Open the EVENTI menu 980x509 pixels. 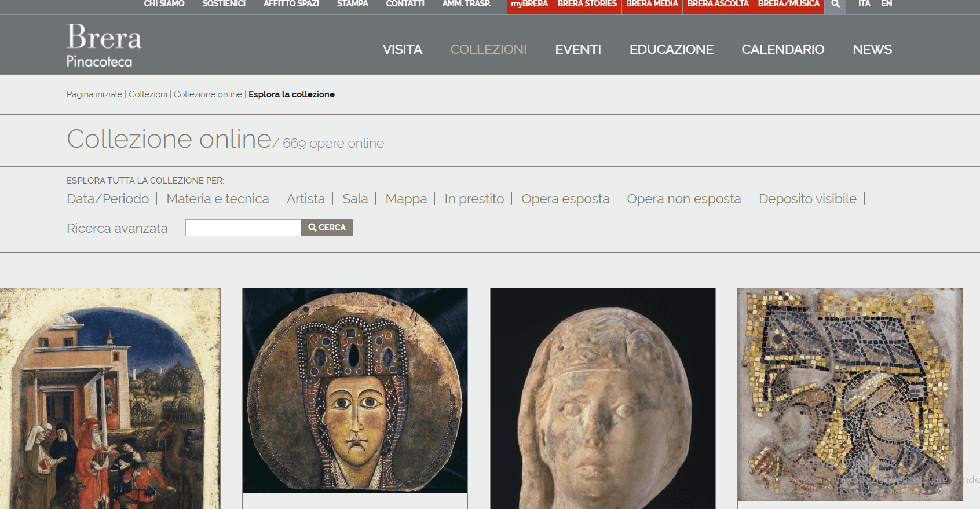(x=578, y=50)
